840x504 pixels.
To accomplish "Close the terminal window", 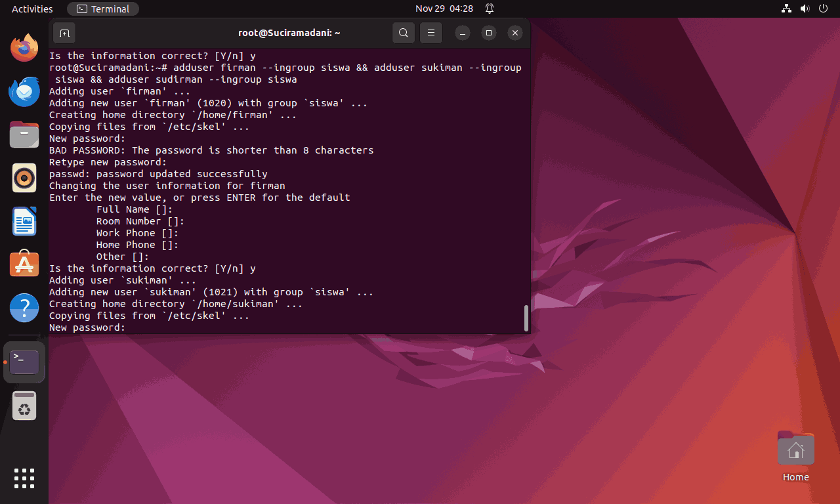I will (515, 33).
